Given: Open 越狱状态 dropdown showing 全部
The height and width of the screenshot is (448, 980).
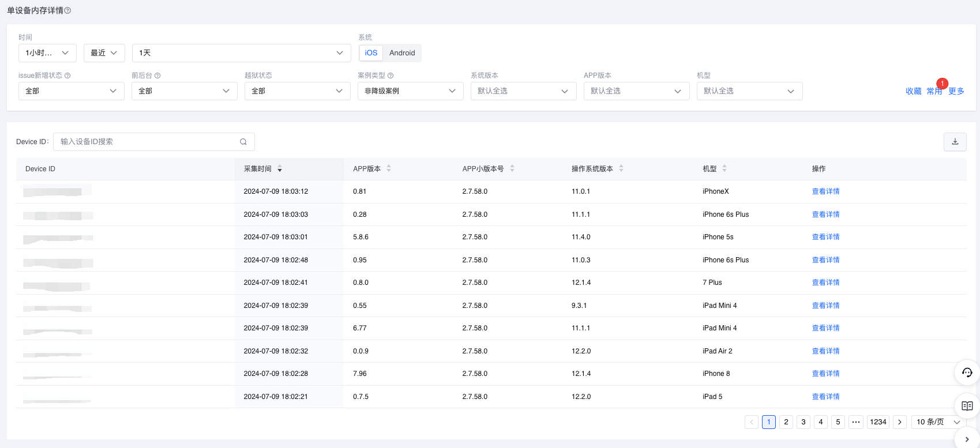Looking at the screenshot, I should (x=298, y=91).
